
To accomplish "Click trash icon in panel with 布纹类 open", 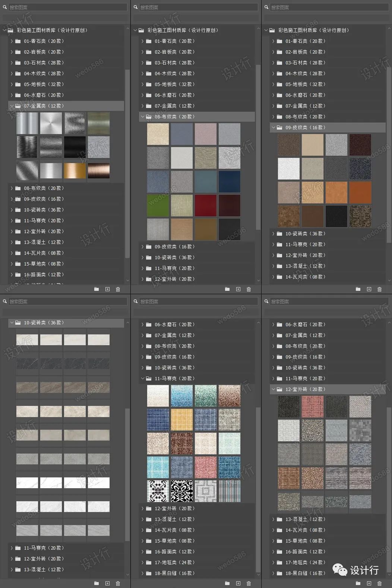I will coord(249,289).
